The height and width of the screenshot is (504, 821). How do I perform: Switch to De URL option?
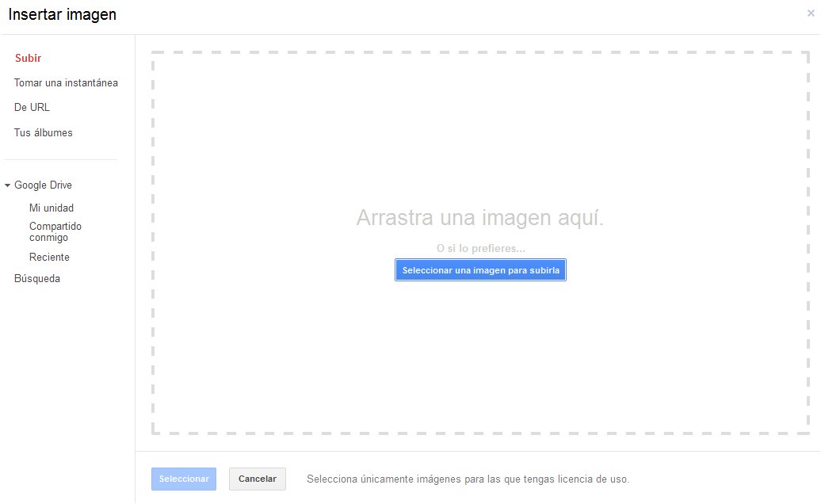[32, 107]
